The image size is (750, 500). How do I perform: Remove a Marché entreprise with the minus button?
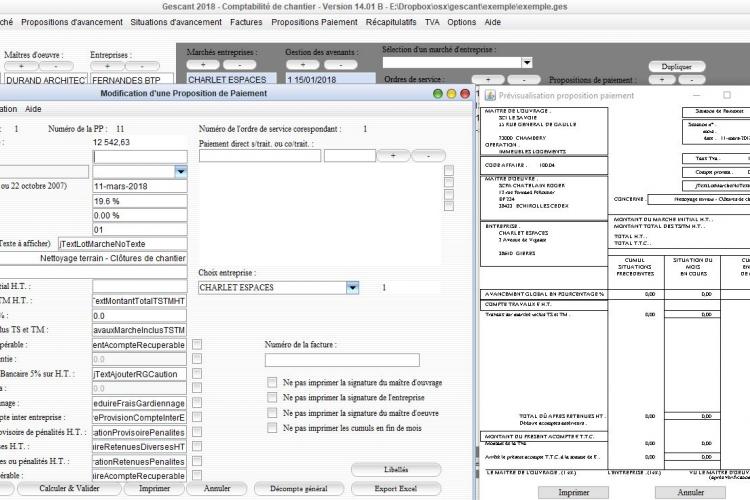click(x=239, y=65)
